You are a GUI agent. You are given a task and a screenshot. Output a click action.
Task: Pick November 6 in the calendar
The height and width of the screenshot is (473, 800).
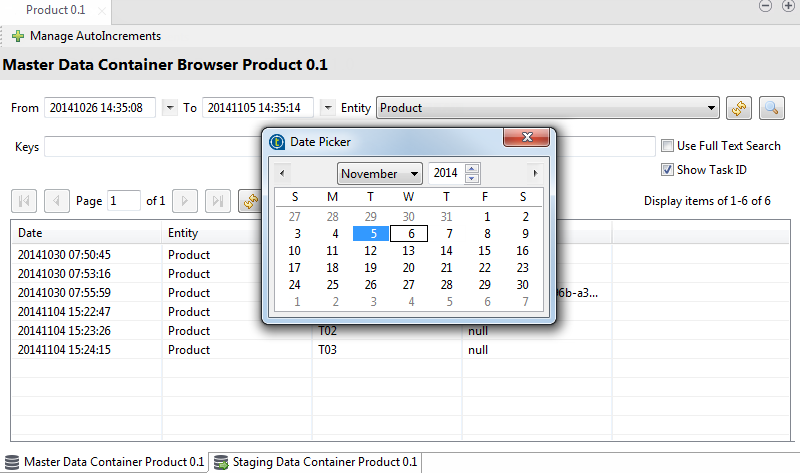(408, 233)
